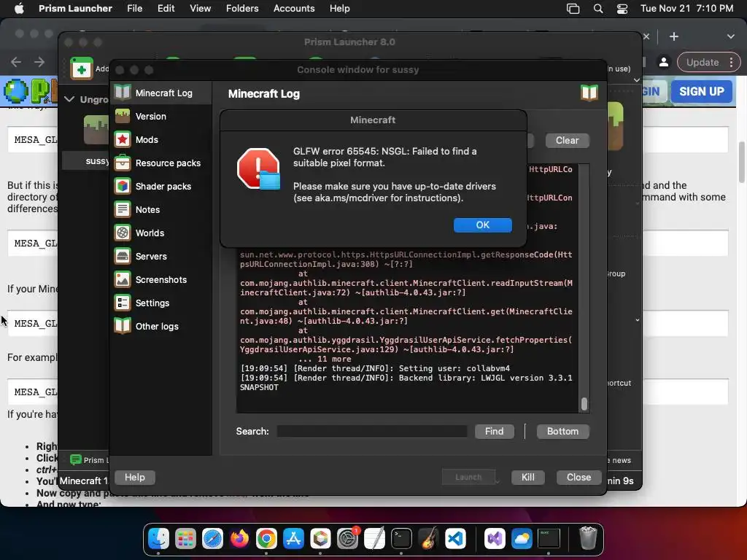747x560 pixels.
Task: Open the Worlds page icon
Action: point(123,233)
